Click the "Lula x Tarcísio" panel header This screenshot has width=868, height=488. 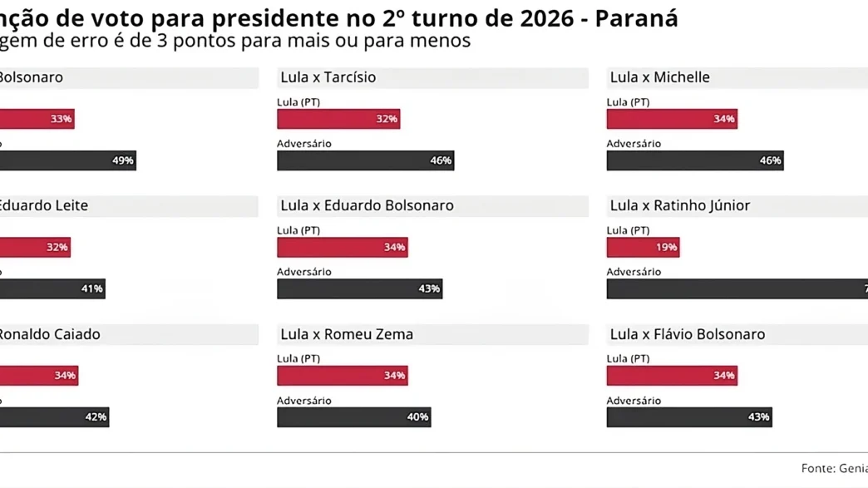coord(328,77)
